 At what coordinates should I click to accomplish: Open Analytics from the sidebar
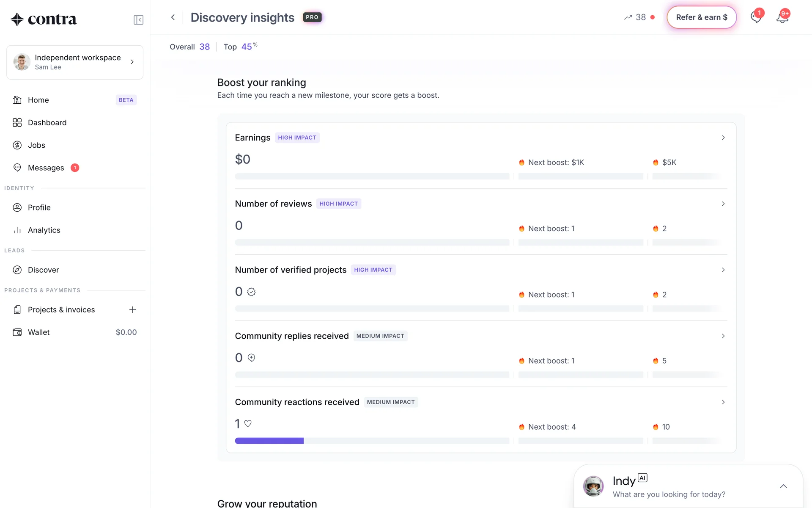(x=44, y=230)
